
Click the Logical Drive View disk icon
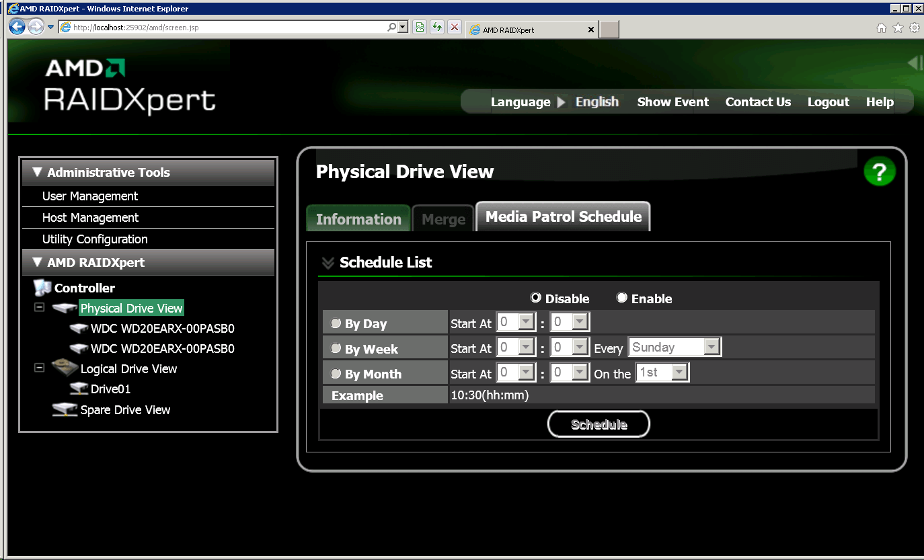pos(65,368)
